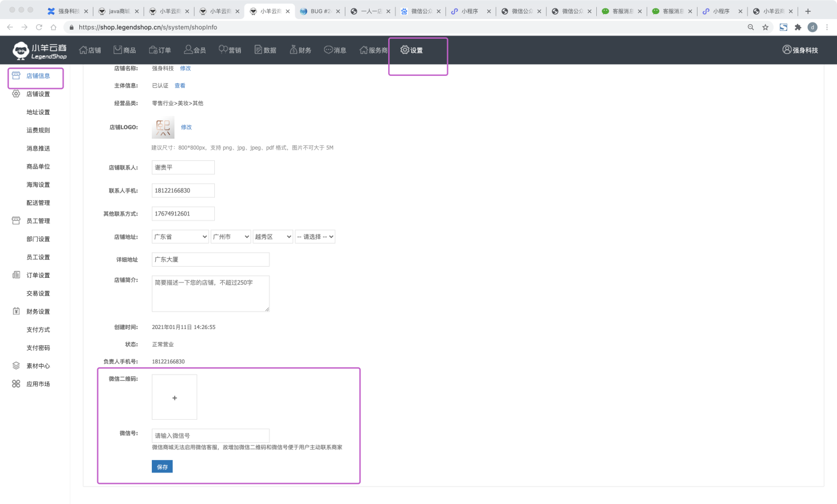The height and width of the screenshot is (504, 837).
Task: Click the 小羊云商 LegendShop logo
Action: click(x=39, y=51)
